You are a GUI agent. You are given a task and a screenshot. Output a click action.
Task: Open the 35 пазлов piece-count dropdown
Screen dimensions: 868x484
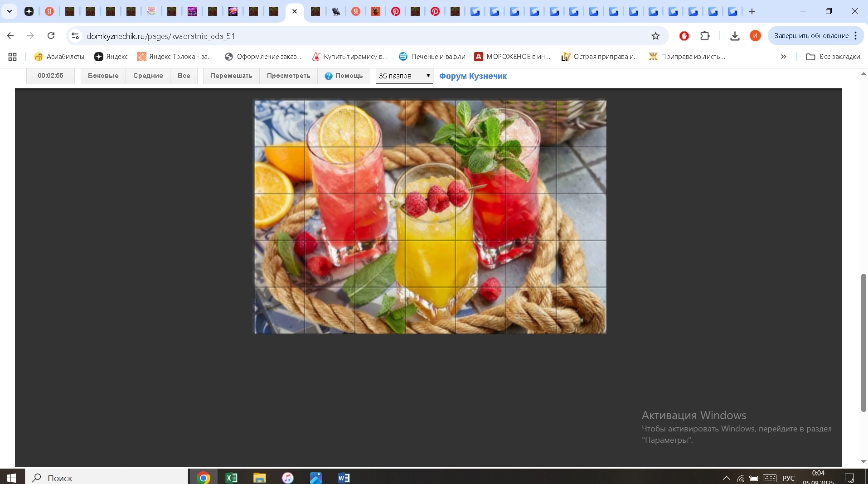(404, 76)
